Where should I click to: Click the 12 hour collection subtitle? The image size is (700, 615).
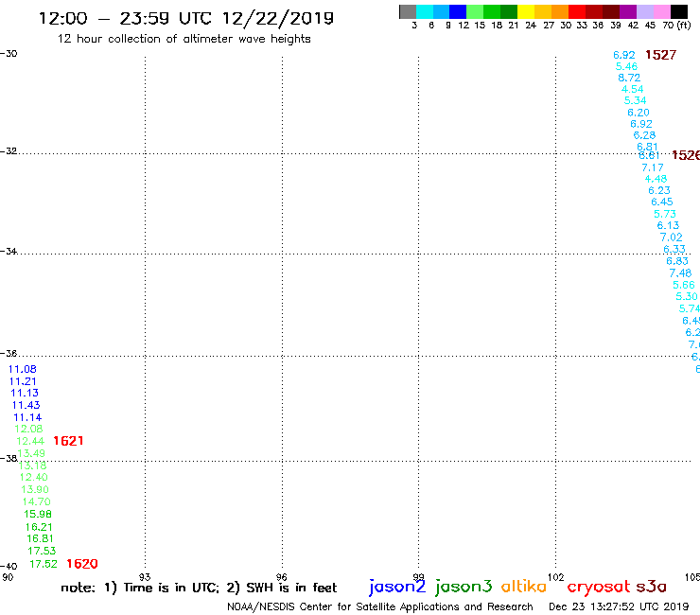(x=184, y=39)
